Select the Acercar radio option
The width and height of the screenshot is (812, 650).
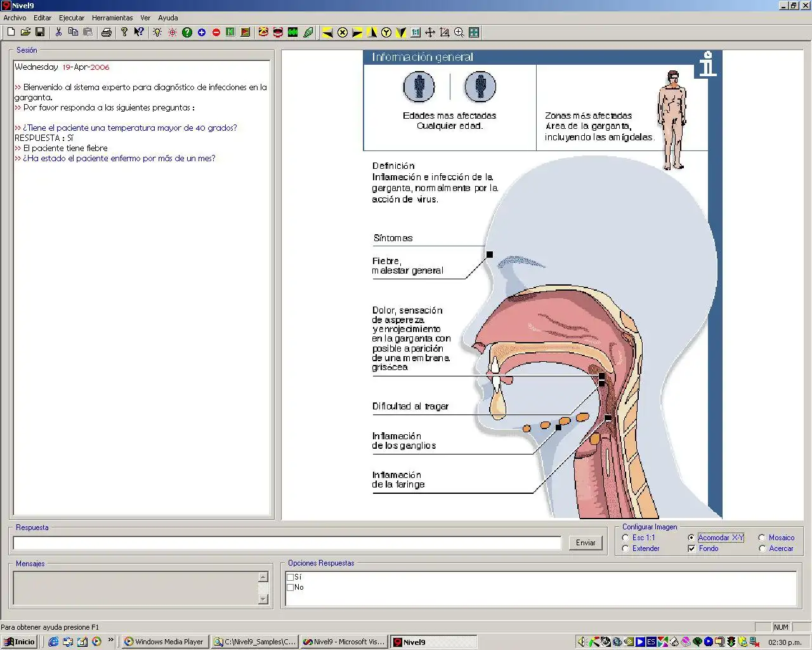(x=762, y=548)
